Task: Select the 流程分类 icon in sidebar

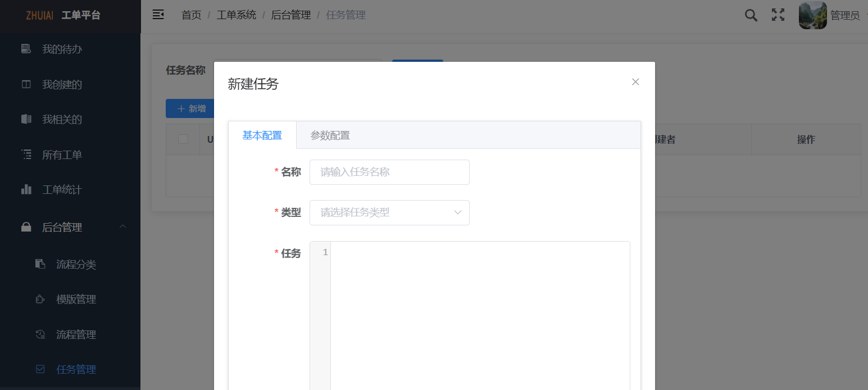Action: coord(39,264)
